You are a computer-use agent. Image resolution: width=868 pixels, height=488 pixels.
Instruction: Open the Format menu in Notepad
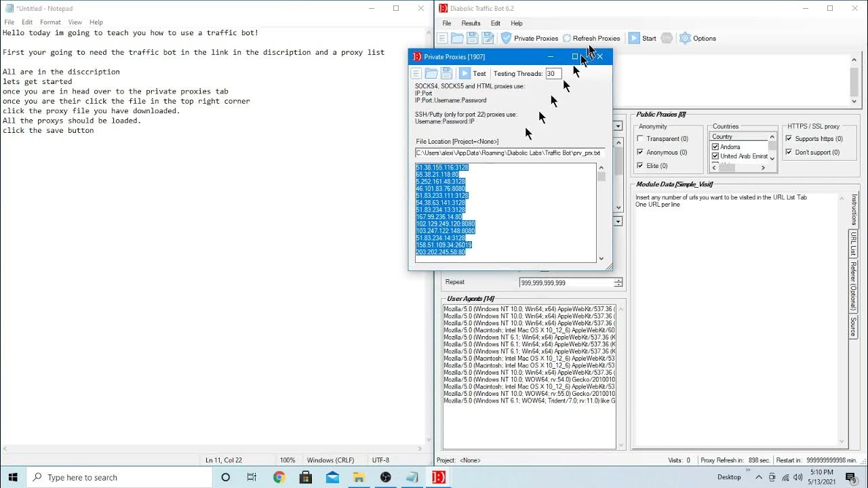click(x=50, y=22)
